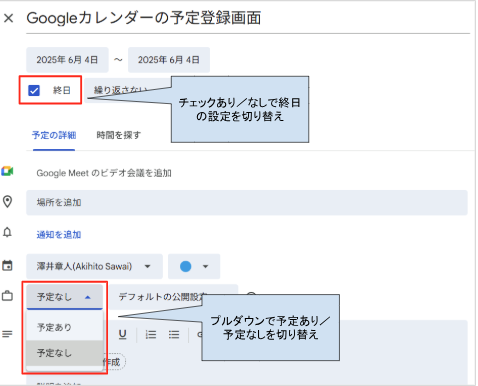Screen dimensions: 478x386
Task: Open the blue event color picker
Action: coord(194,266)
